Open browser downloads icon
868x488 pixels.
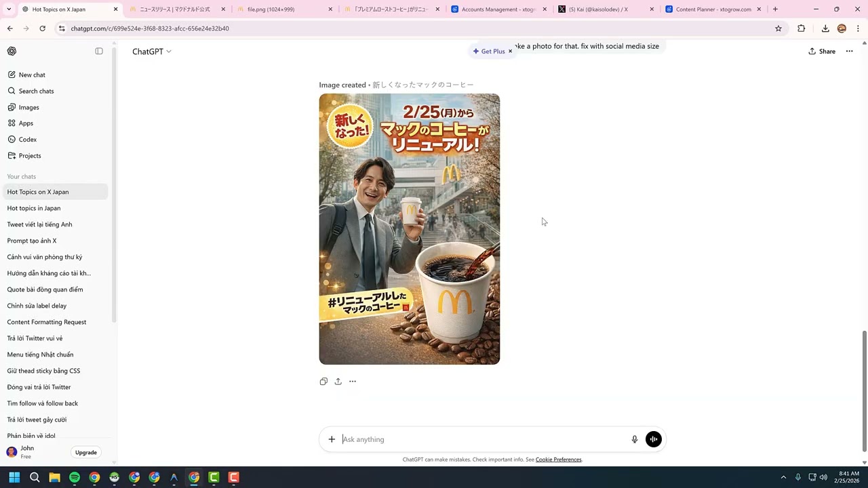tap(825, 28)
